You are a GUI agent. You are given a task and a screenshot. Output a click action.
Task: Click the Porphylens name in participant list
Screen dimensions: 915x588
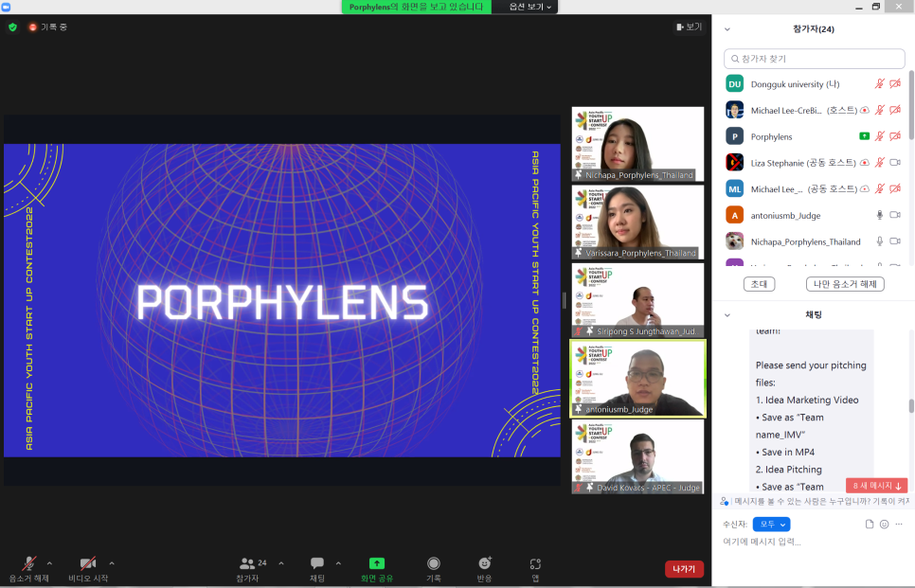click(x=771, y=136)
